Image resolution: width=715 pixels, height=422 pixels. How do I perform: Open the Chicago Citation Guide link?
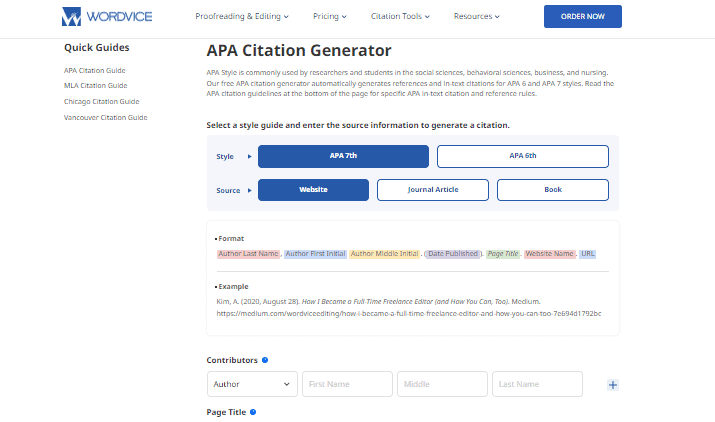pyautogui.click(x=101, y=102)
